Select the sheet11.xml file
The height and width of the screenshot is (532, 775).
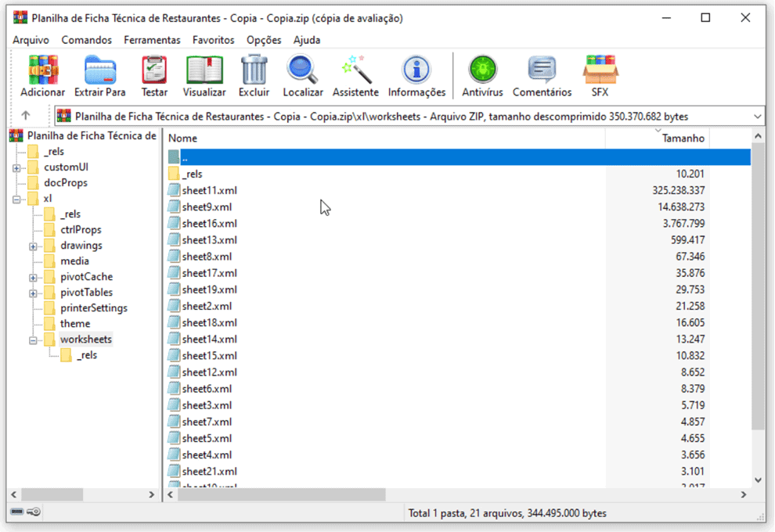(x=211, y=189)
